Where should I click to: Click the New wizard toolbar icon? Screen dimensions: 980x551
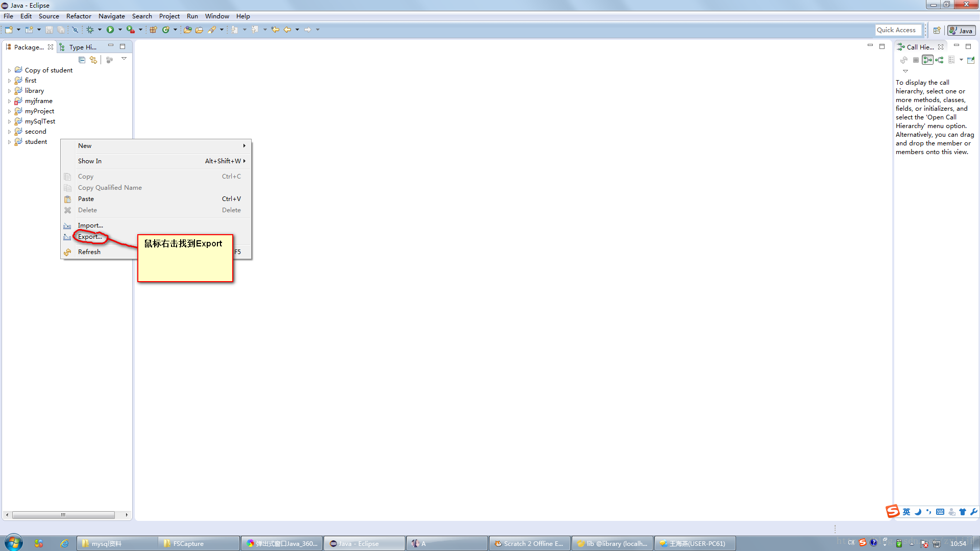tap(9, 30)
